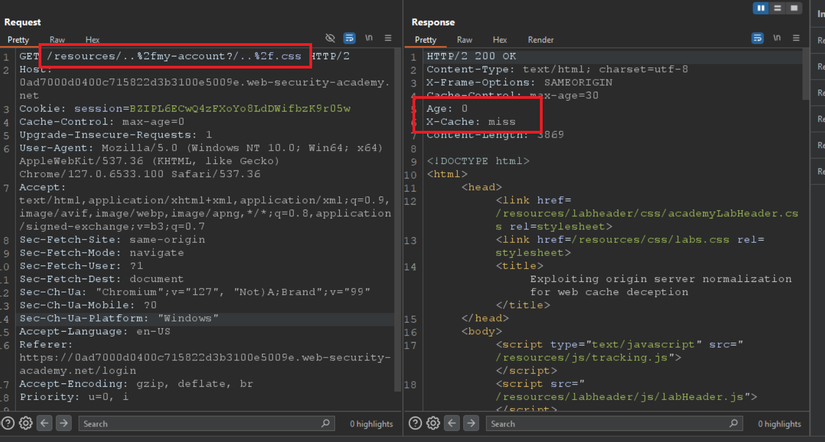Click the session cookie value text
The height and width of the screenshot is (442, 825).
[x=240, y=108]
